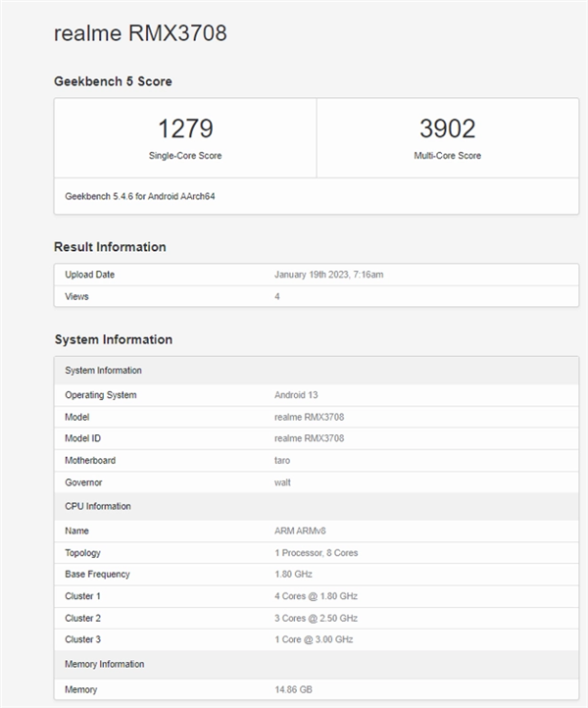Click the Memory value 14.86 GB
Screen dimensions: 588x708
[x=295, y=690]
